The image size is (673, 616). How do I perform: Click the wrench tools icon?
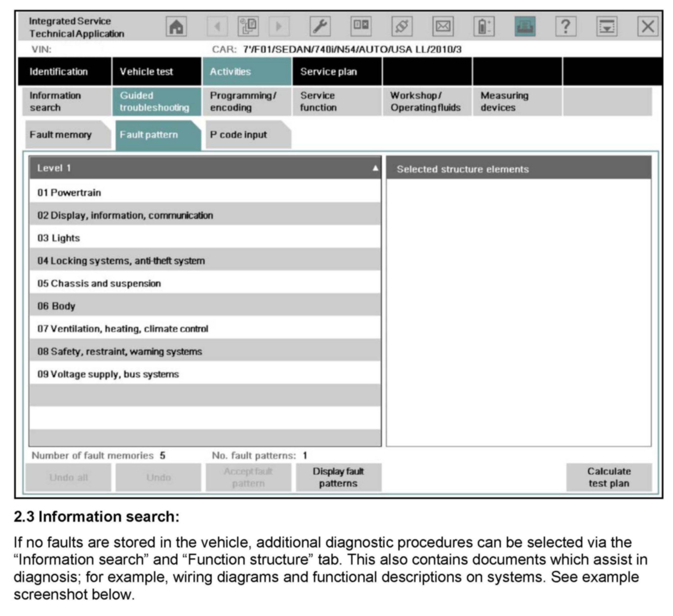[320, 26]
